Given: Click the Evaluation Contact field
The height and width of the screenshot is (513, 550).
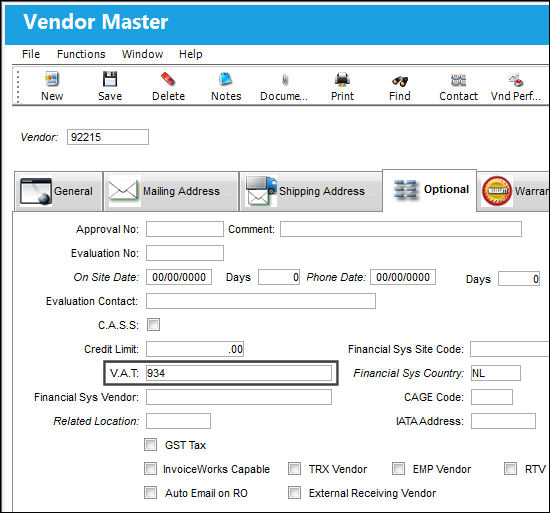Looking at the screenshot, I should click(x=261, y=301).
